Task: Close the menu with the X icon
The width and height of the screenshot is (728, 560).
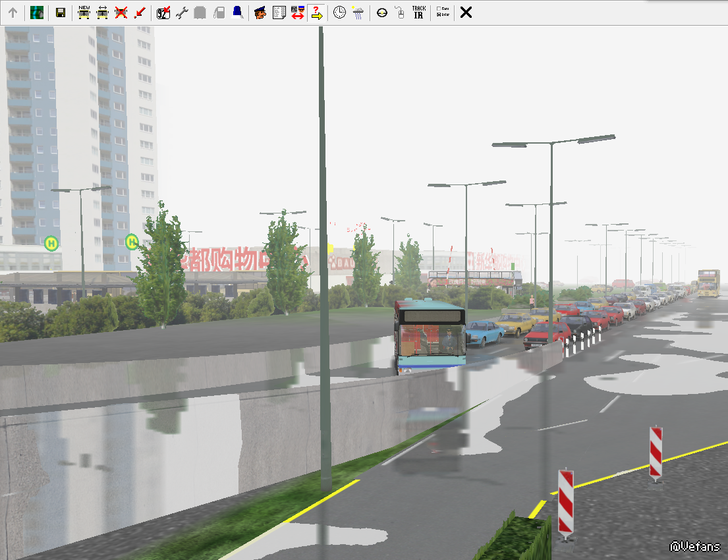Action: [x=466, y=13]
